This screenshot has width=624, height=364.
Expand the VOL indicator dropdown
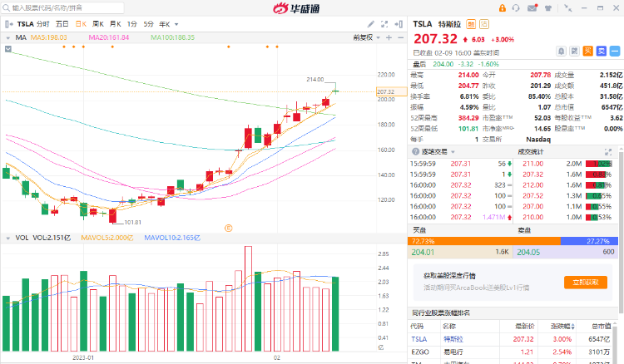click(8, 238)
